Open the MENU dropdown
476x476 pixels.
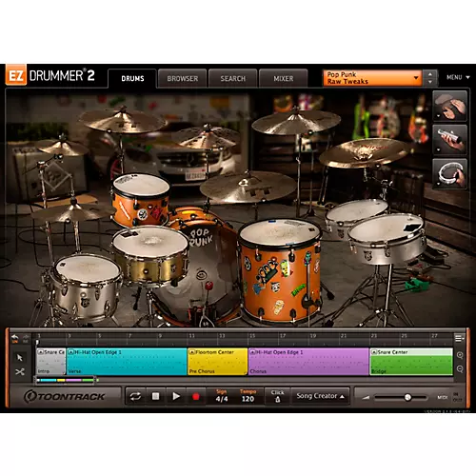pyautogui.click(x=458, y=77)
